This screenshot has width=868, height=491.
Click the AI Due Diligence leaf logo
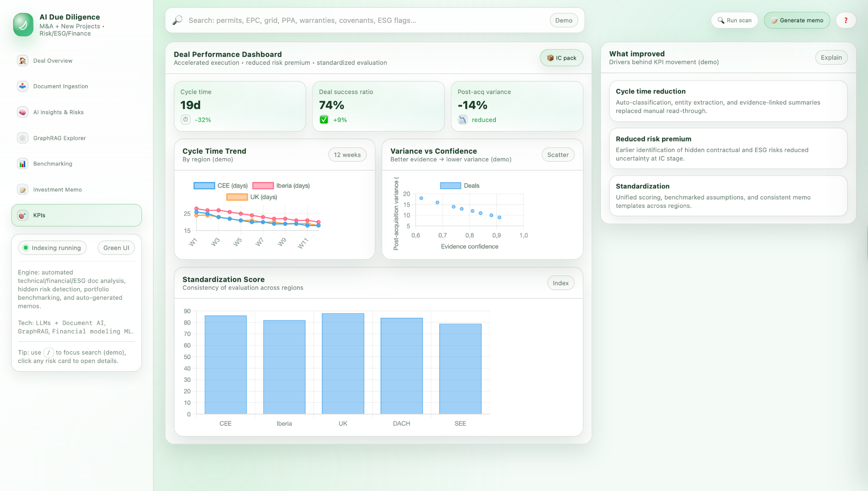(x=23, y=25)
